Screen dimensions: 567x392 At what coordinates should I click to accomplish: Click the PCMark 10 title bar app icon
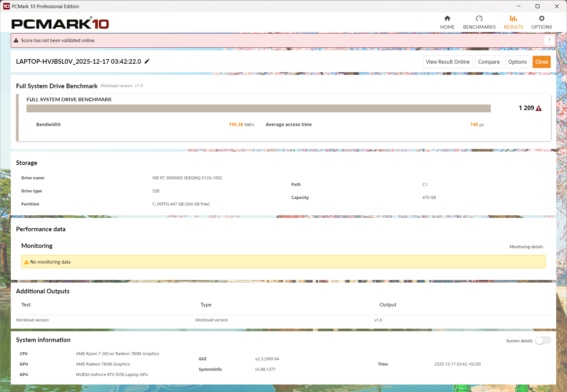[6, 6]
